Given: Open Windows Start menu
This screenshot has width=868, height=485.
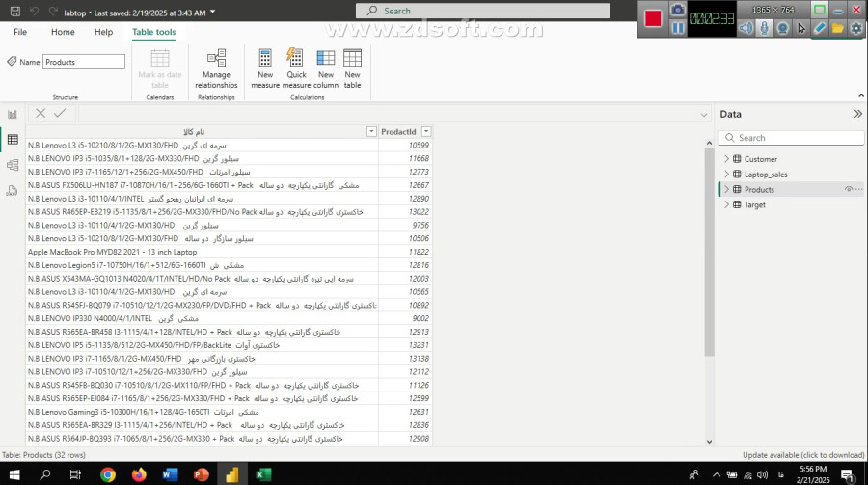Looking at the screenshot, I should (14, 474).
